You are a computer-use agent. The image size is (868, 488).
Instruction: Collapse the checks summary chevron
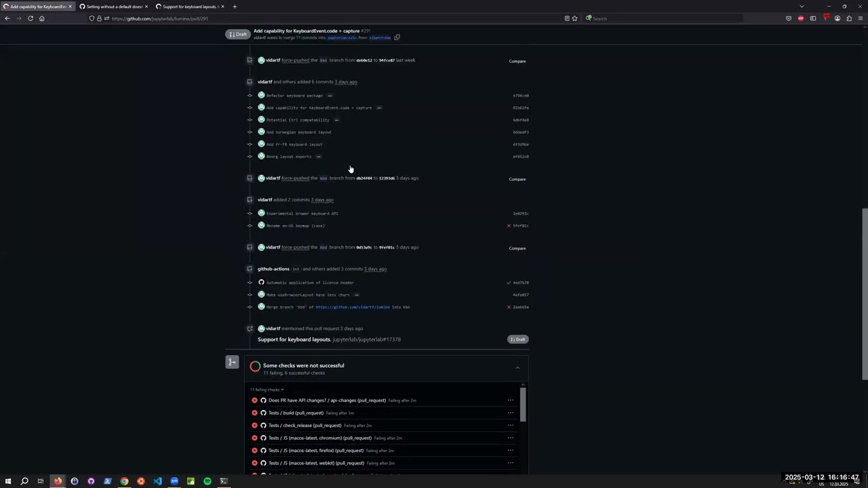click(x=517, y=368)
